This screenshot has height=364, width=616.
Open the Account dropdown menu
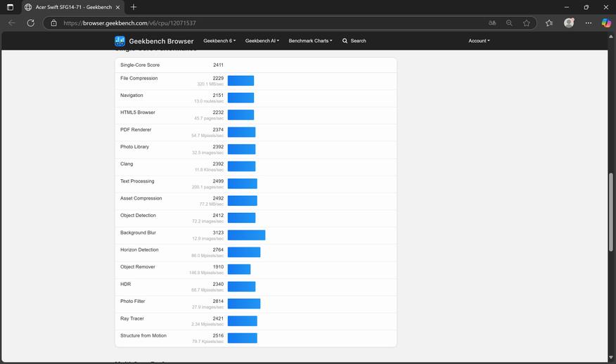pyautogui.click(x=479, y=41)
